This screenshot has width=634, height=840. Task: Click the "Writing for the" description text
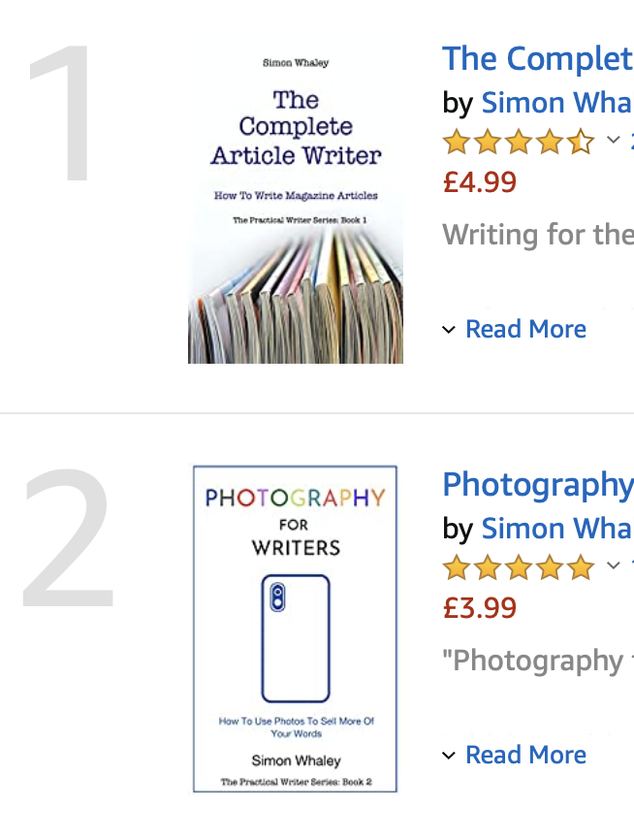click(538, 235)
